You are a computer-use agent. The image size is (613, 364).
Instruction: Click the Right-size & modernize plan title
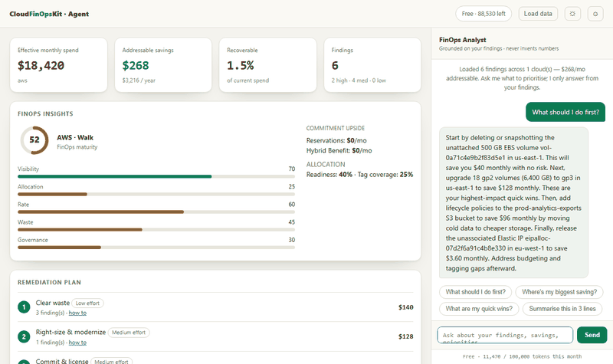click(70, 332)
